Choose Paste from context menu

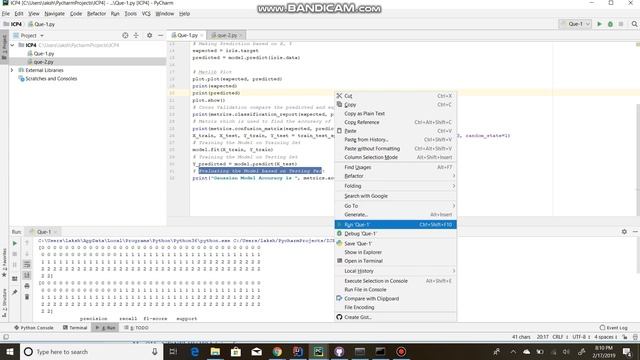coord(396,131)
